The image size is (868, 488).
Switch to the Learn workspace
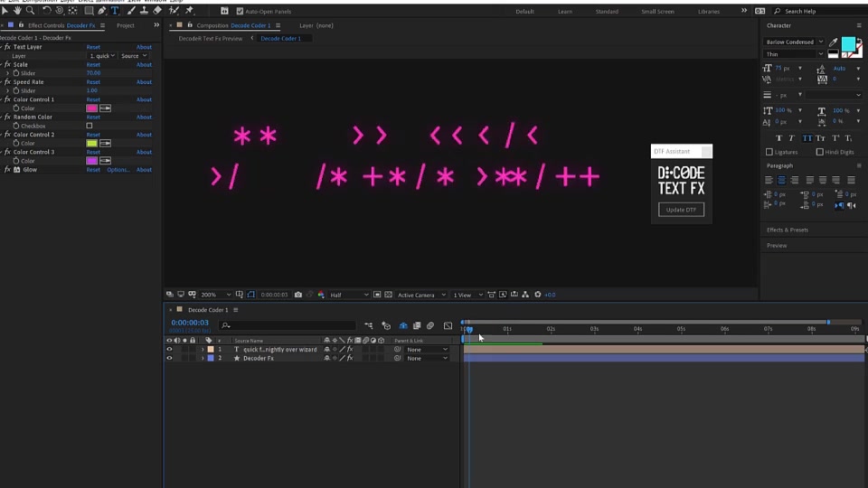[x=564, y=11]
